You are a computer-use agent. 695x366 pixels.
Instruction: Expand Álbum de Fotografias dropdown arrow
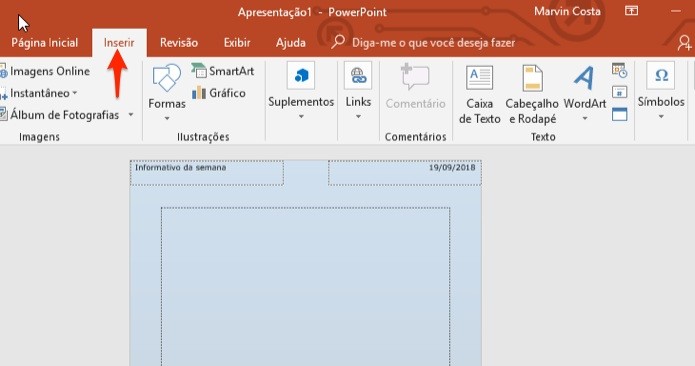tap(131, 115)
